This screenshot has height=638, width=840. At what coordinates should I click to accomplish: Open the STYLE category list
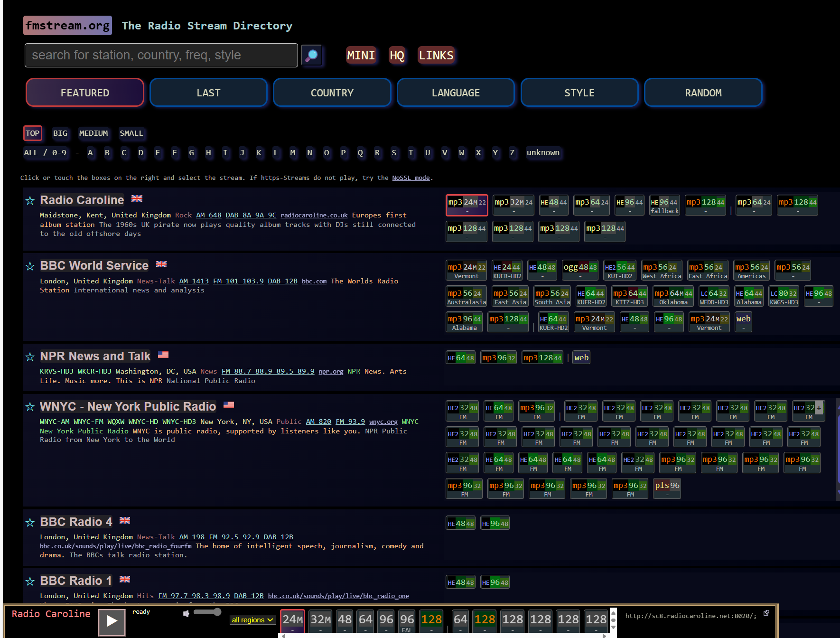pos(579,93)
